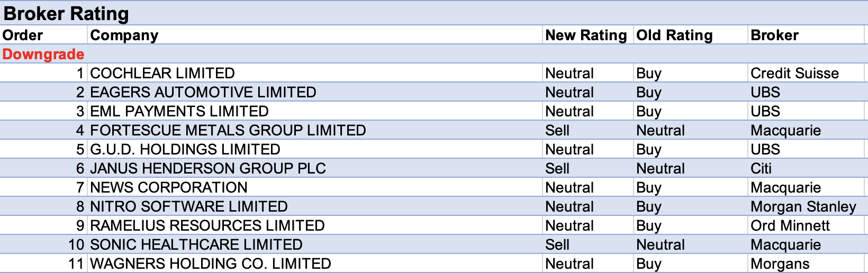The height and width of the screenshot is (273, 868).
Task: Click the Broker Rating title cell
Action: pyautogui.click(x=66, y=13)
